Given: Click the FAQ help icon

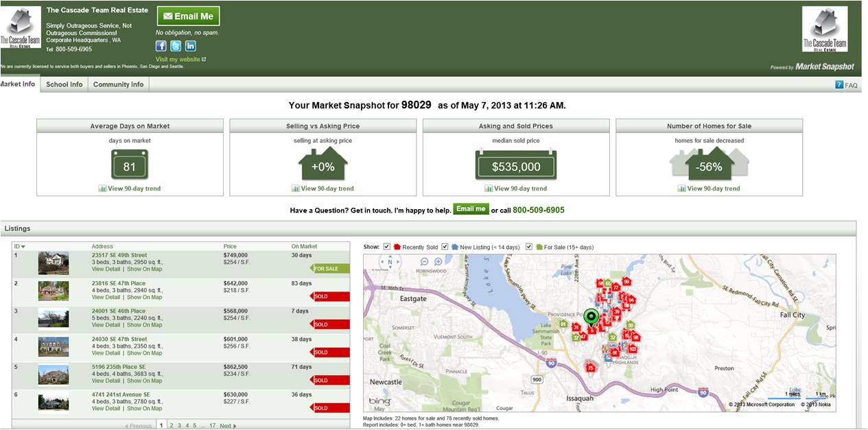Looking at the screenshot, I should point(838,85).
